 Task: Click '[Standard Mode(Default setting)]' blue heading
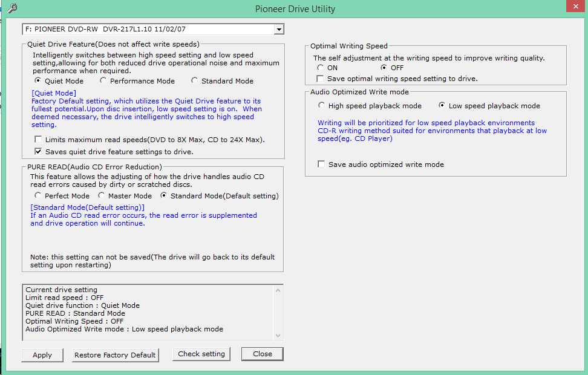87,207
